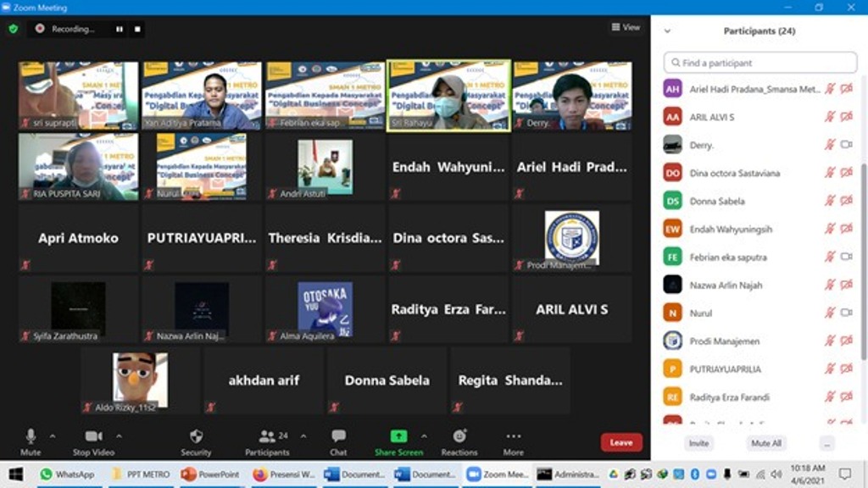Collapse the Participants panel chevron
Screen dimensions: 868x488
tap(668, 31)
